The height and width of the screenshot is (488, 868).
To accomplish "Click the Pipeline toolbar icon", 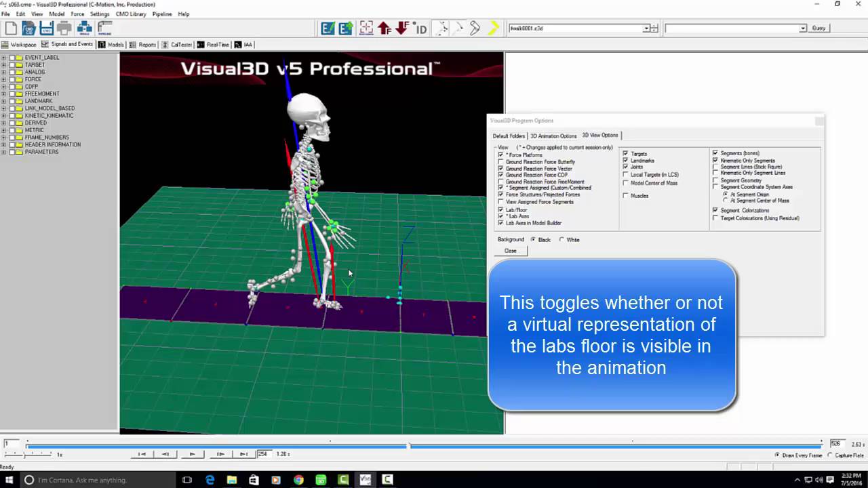I will tap(105, 28).
